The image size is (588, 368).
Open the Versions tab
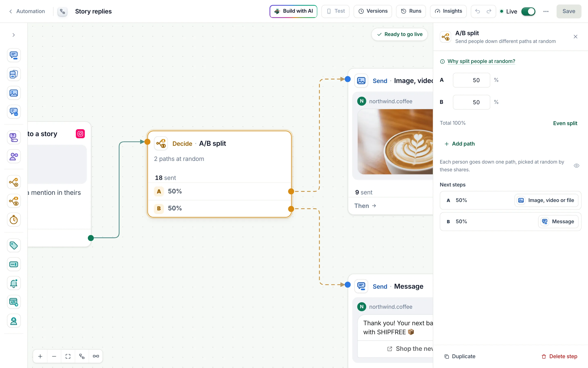373,11
